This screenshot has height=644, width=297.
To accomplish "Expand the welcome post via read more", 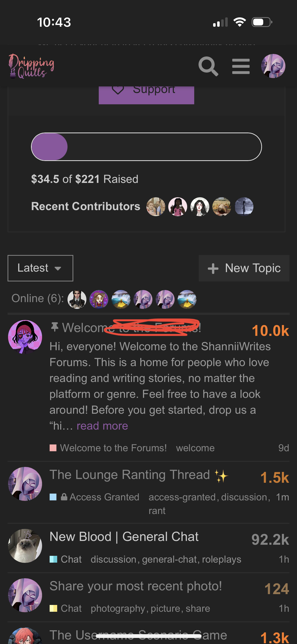I will (x=102, y=426).
